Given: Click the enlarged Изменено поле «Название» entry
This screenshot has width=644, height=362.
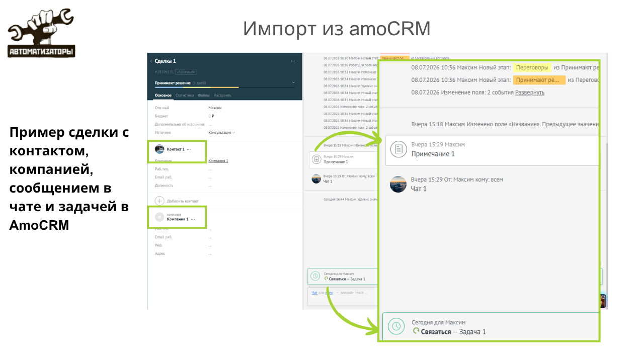Looking at the screenshot, I should (x=505, y=124).
